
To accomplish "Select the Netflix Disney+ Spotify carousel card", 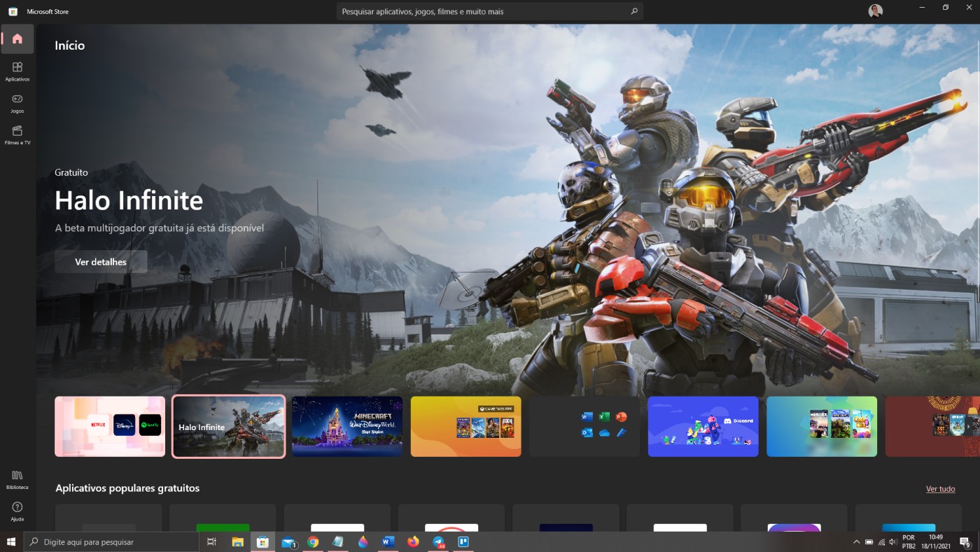I will point(110,427).
